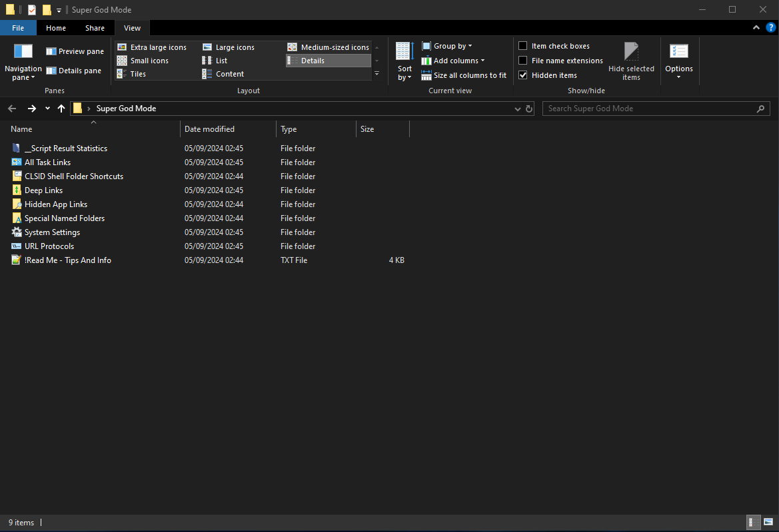Enable Item check boxes

tap(522, 46)
